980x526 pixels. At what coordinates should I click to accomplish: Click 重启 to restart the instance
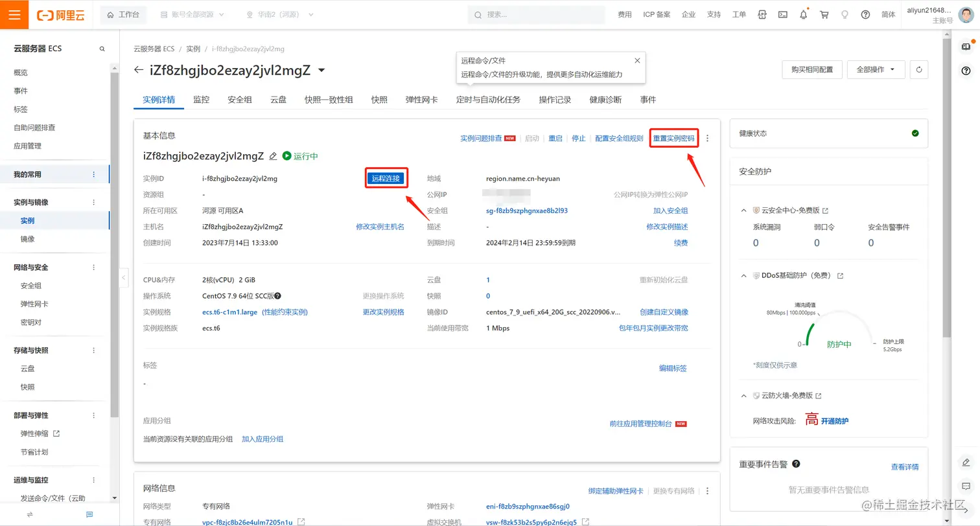(555, 139)
